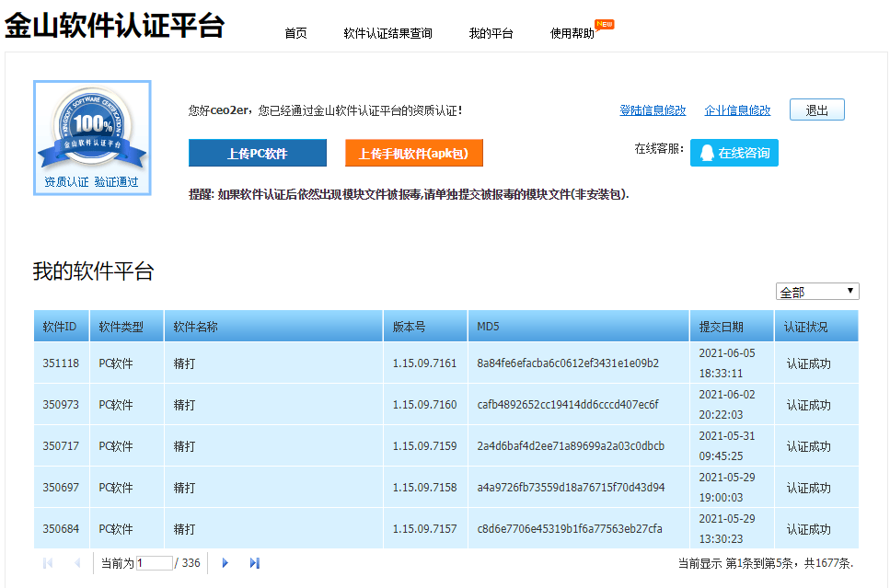Click the current page number input field
This screenshot has width=890, height=588.
point(155,563)
